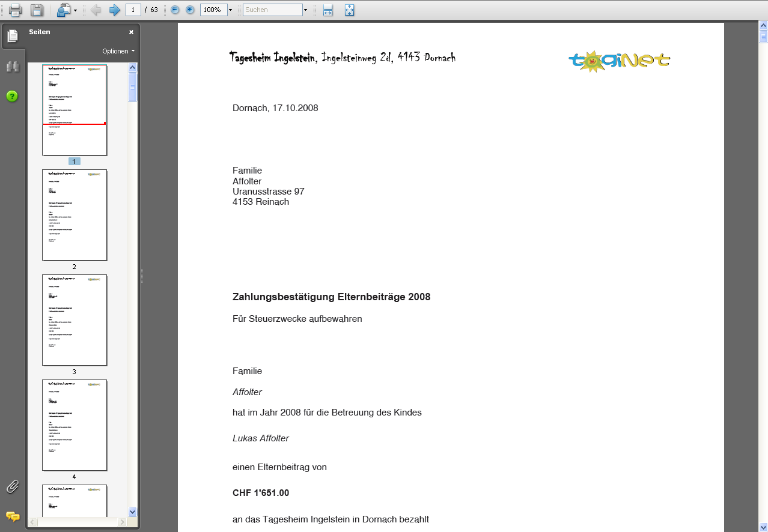Open the Suchen search options dropdown
Viewport: 768px width, 532px height.
305,10
